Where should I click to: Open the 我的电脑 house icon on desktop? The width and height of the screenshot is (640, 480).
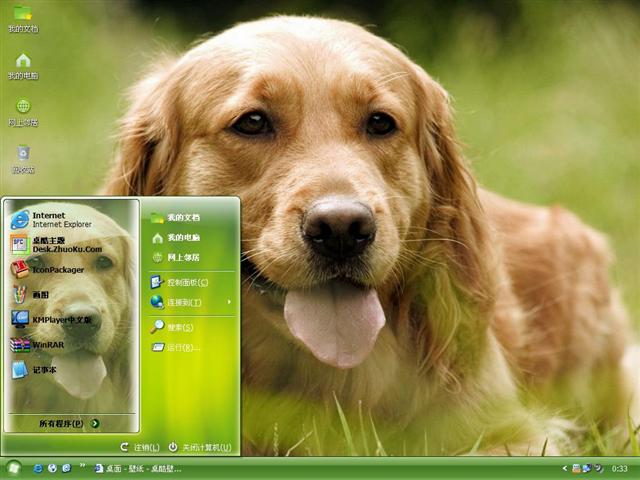point(23,66)
